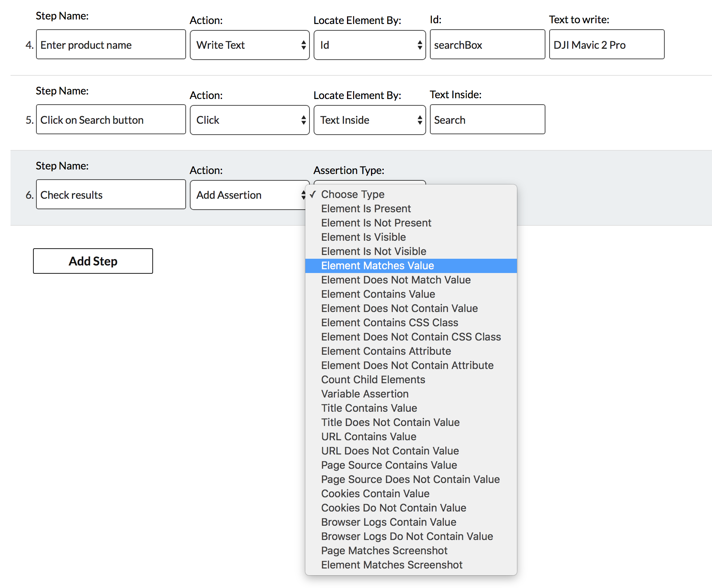Edit step name 'Enter product name'

tap(111, 45)
